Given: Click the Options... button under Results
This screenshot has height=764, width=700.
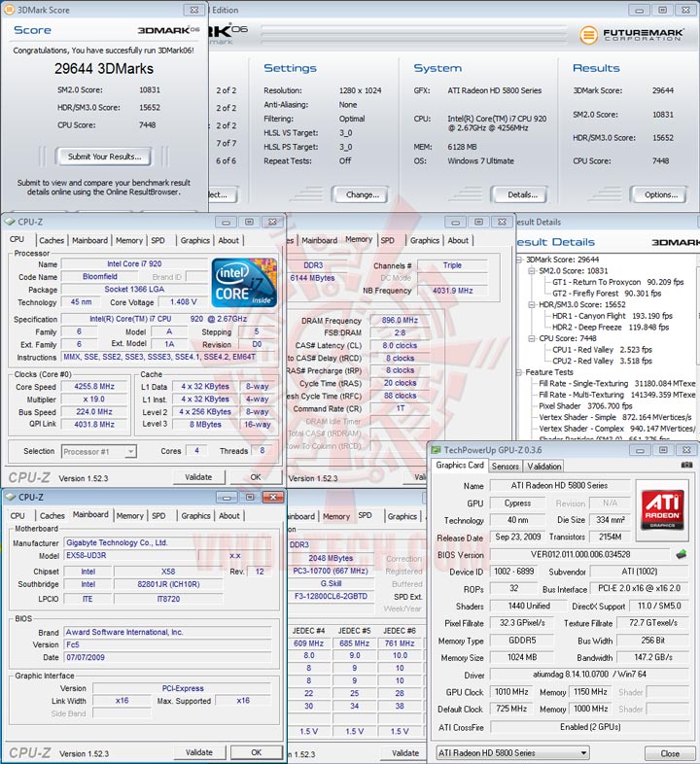Looking at the screenshot, I should click(659, 195).
